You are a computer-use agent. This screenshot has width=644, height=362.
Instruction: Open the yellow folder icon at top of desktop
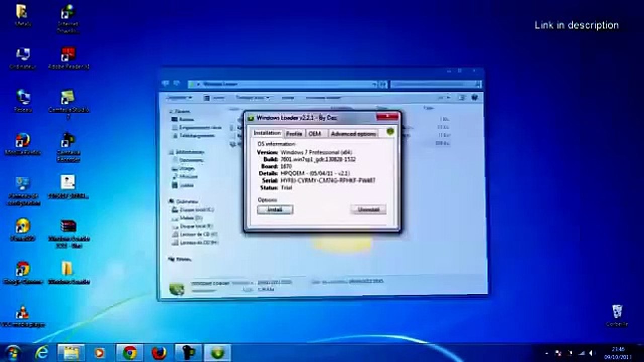(22, 15)
